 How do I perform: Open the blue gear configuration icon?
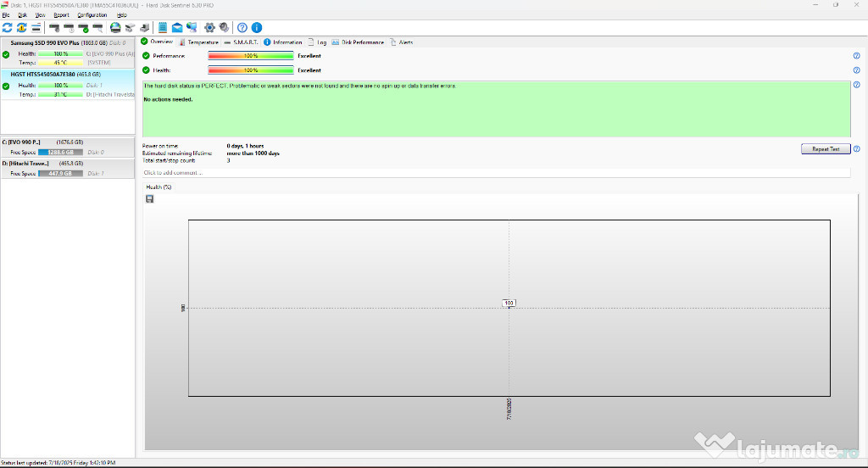point(209,28)
